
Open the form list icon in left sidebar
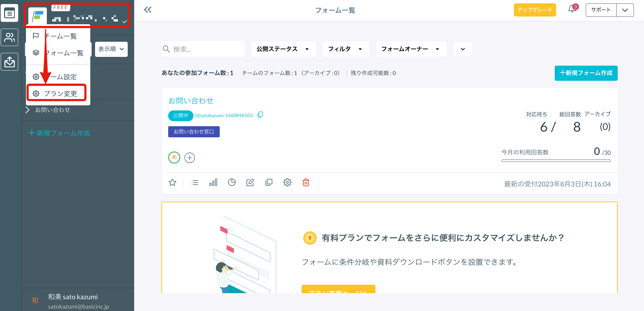tap(9, 13)
